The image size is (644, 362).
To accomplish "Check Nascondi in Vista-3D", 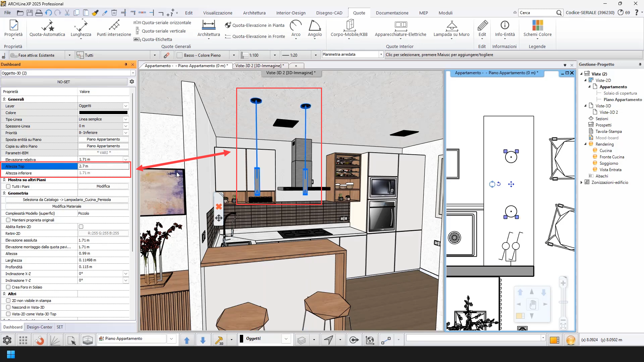I will 8,307.
